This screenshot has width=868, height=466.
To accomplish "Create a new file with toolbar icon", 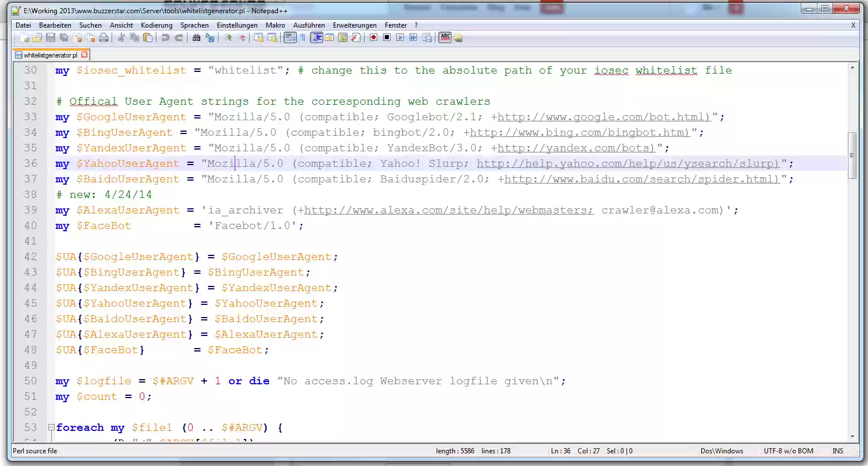I will [24, 38].
